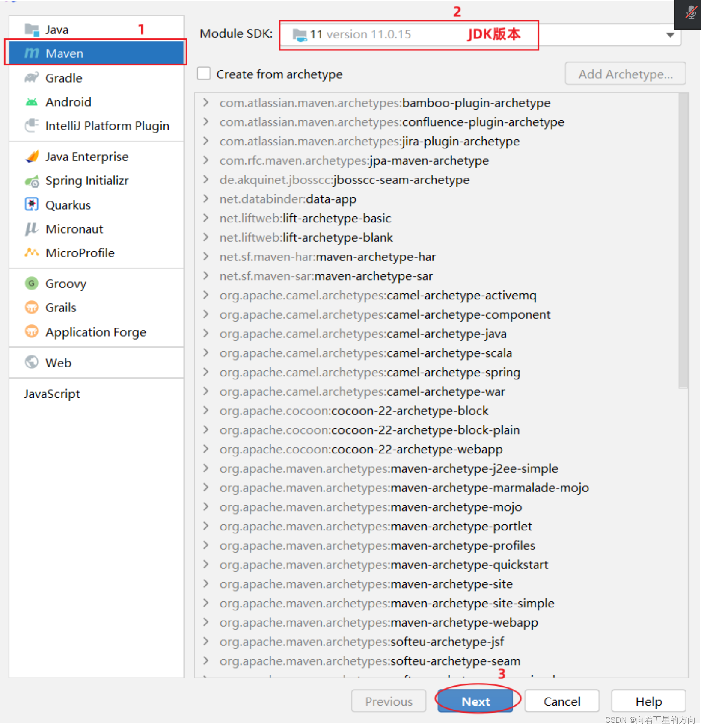Expand net.databinder data-app entry
Image resolution: width=701 pixels, height=728 pixels.
click(x=206, y=198)
